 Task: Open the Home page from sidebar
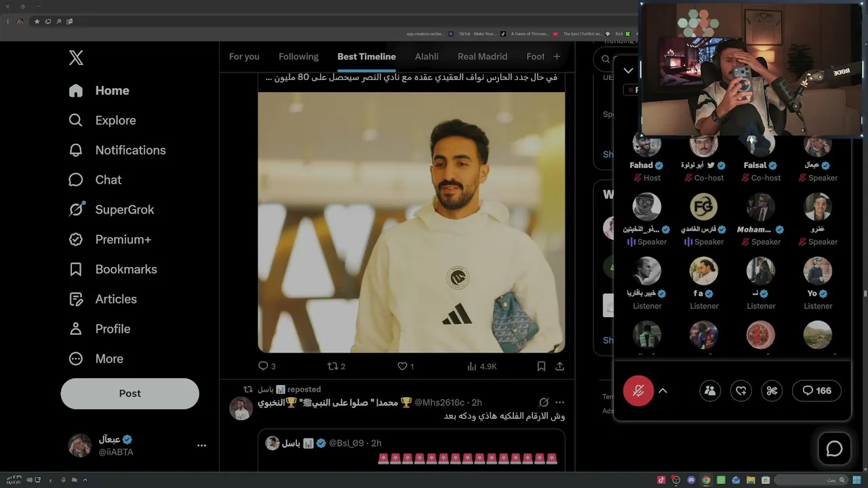tap(99, 90)
